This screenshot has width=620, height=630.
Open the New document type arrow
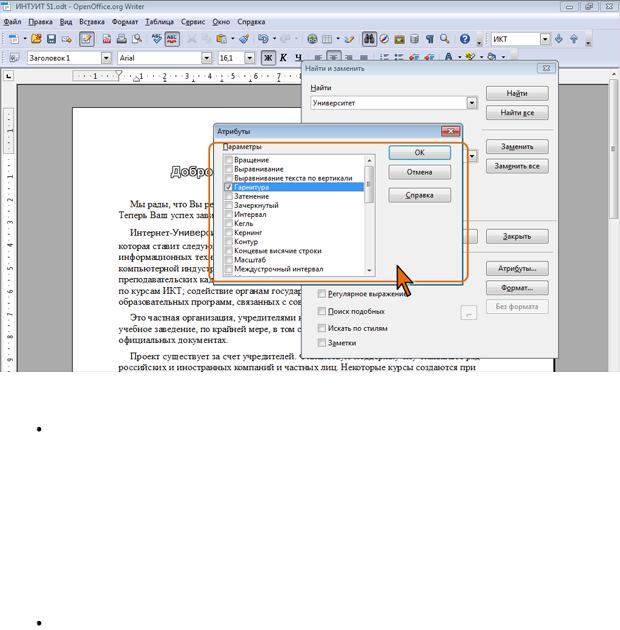pyautogui.click(x=25, y=39)
